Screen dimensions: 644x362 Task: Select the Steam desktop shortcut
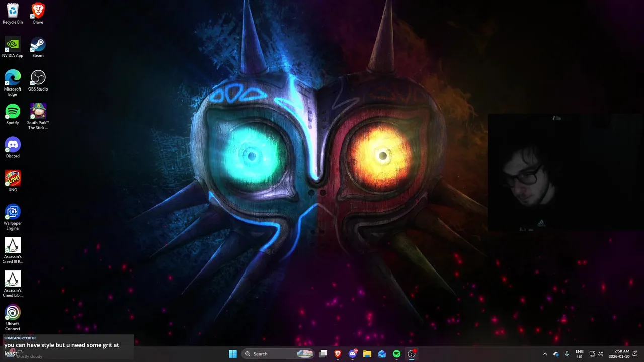point(38,47)
